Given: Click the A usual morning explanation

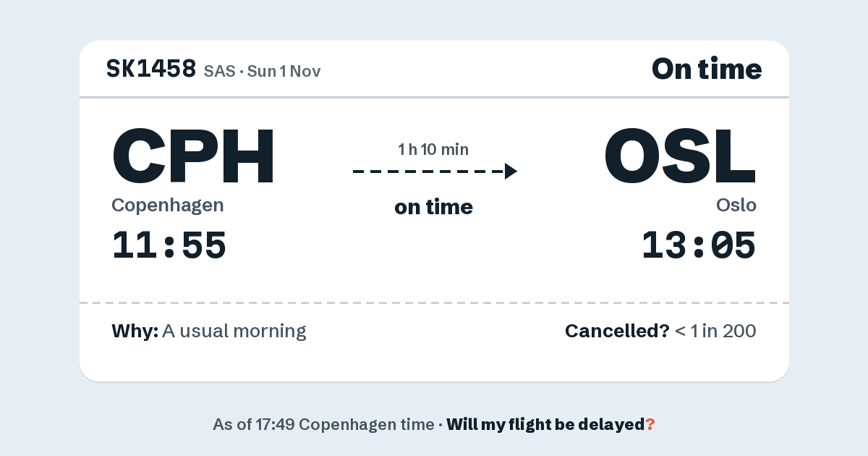Looking at the screenshot, I should click(x=234, y=332).
